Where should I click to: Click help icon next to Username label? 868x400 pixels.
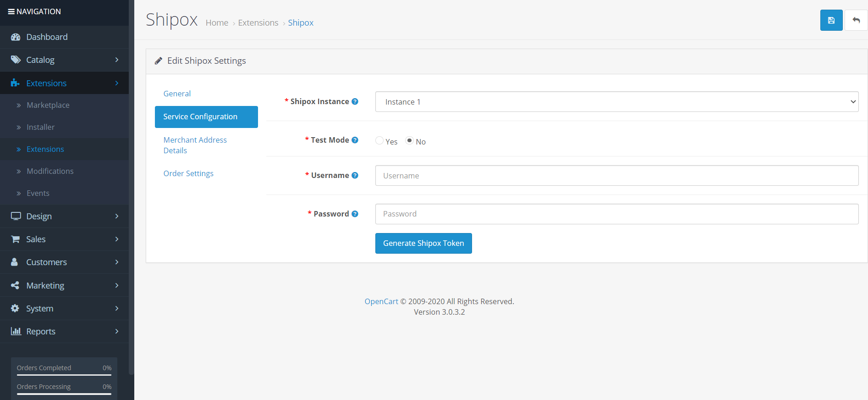355,175
